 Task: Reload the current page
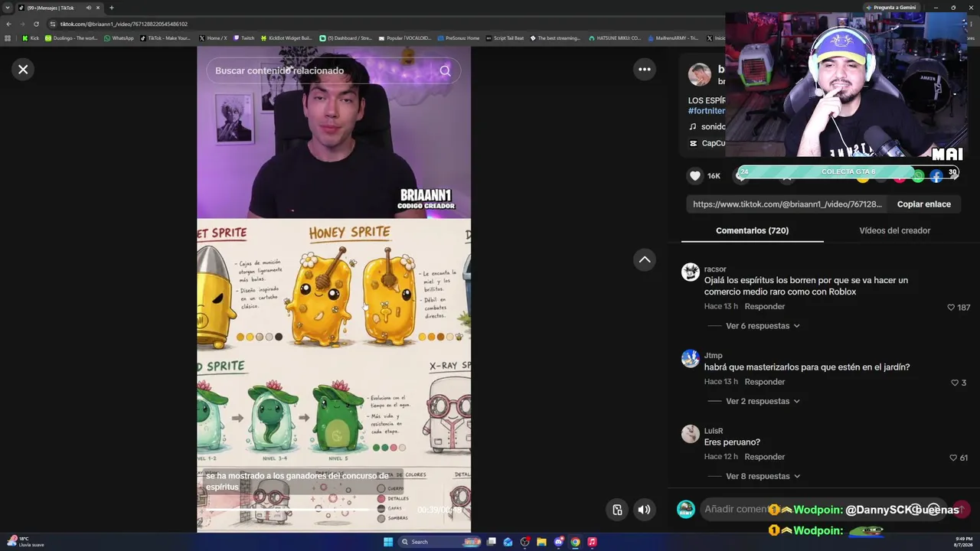click(36, 24)
